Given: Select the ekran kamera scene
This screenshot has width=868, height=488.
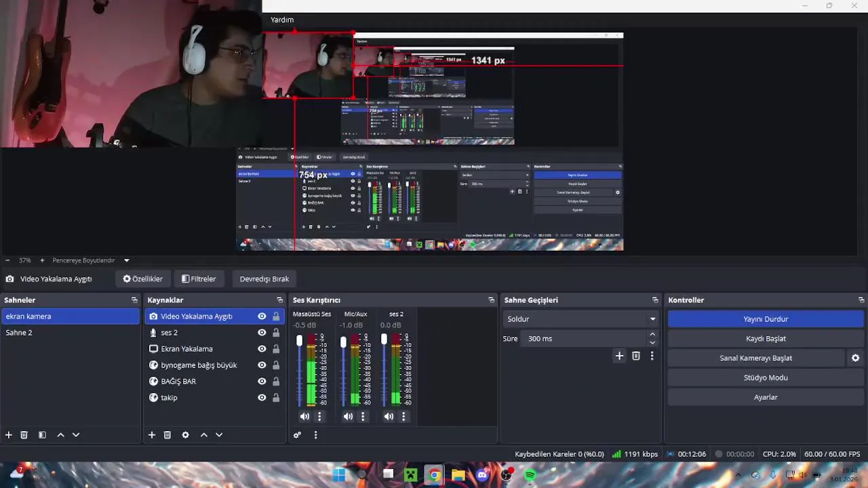Looking at the screenshot, I should (71, 316).
